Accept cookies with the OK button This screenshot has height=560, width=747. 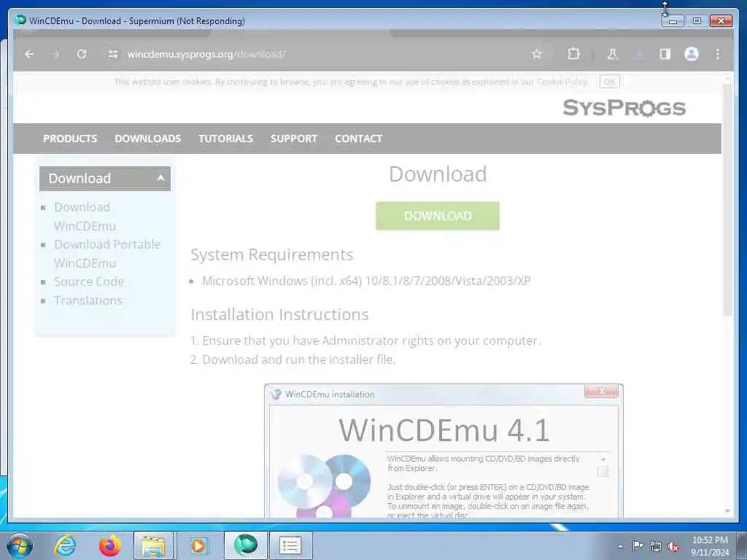610,82
